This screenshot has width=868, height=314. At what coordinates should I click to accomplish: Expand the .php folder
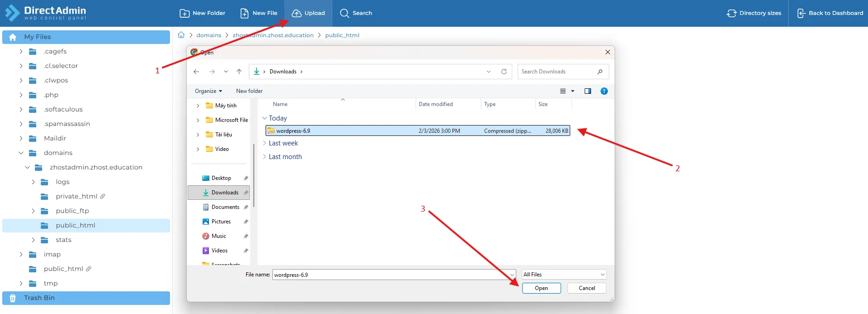pyautogui.click(x=21, y=95)
